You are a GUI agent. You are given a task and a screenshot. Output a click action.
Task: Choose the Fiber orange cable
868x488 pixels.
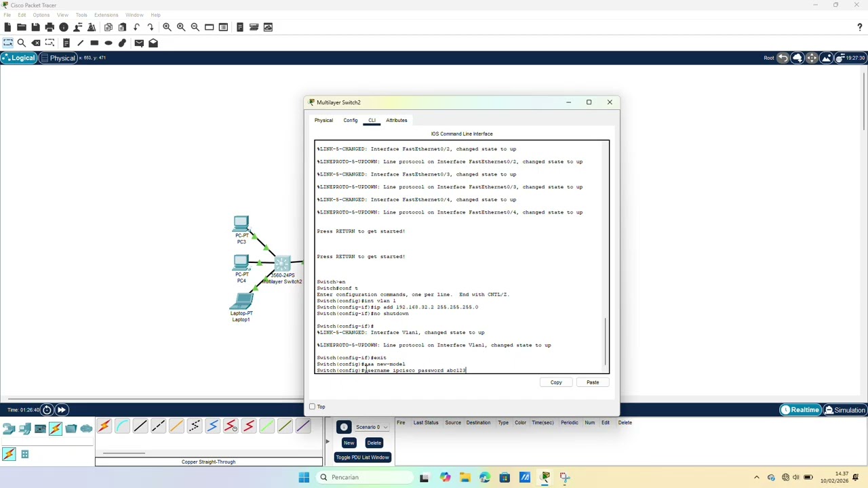click(176, 426)
